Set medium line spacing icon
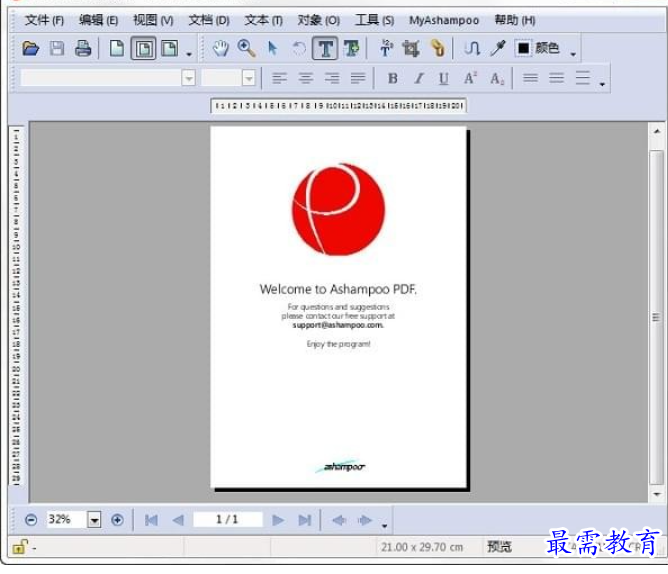The image size is (668, 574). [556, 78]
